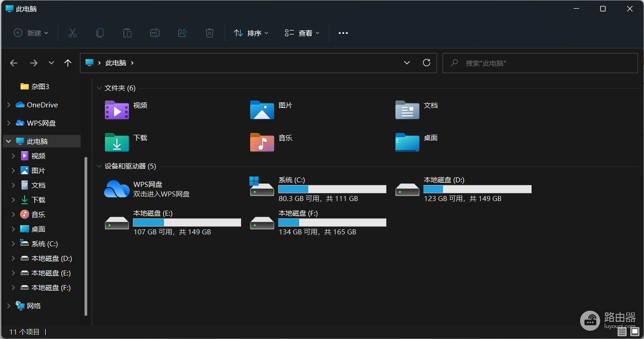Expand 系统 (C:) in navigation tree
644x339 pixels.
13,244
